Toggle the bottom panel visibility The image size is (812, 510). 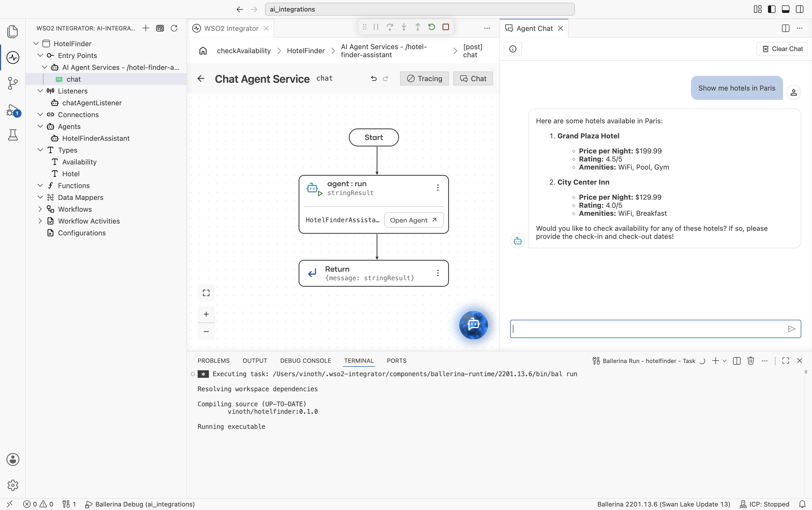pyautogui.click(x=785, y=9)
